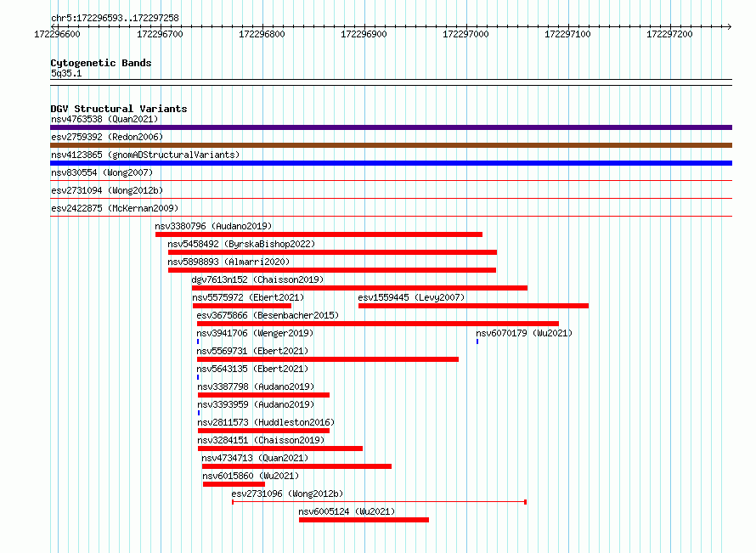Image resolution: width=756 pixels, height=553 pixels.
Task: Open nsv4123865 (gnomADStructuralVariants) label
Action: coord(145,155)
